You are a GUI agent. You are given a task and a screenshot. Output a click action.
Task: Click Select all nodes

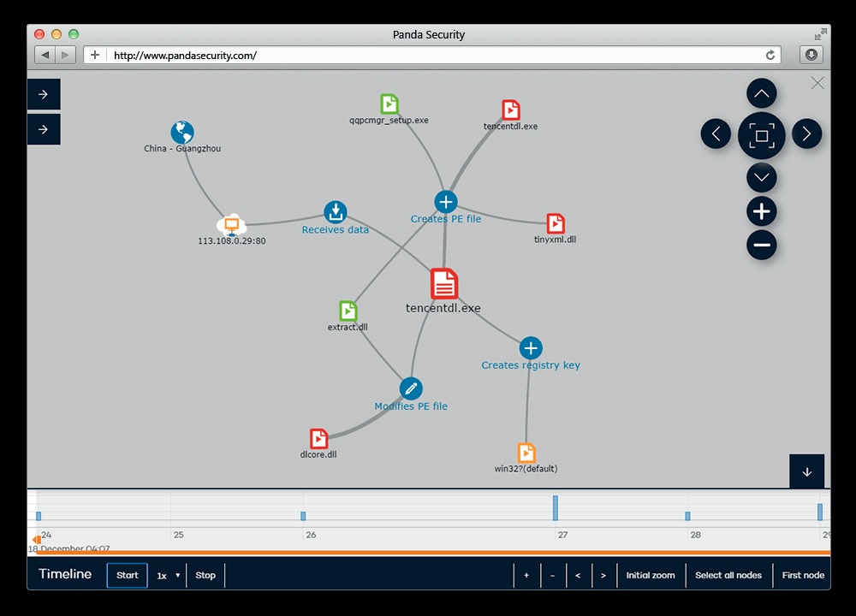[728, 575]
